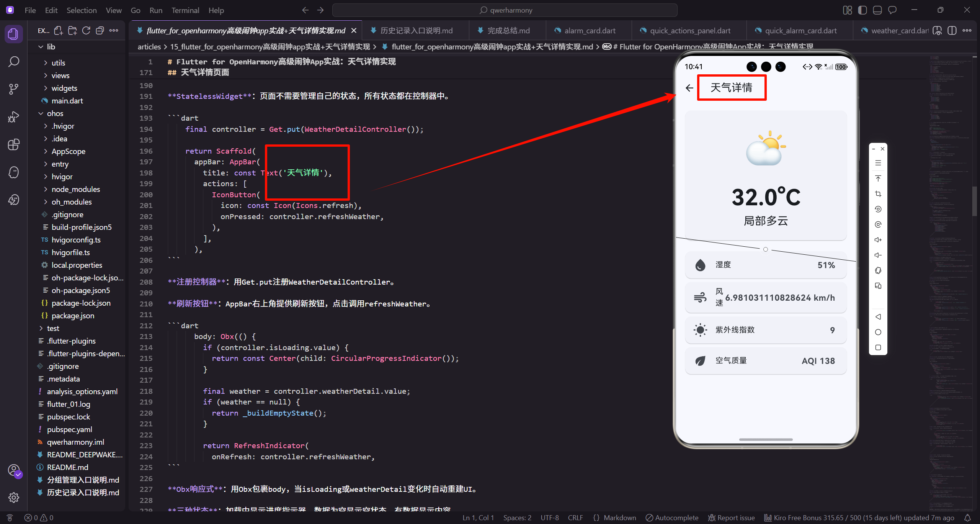Rotate emulator clockwise
The image size is (980, 524).
pos(878,224)
